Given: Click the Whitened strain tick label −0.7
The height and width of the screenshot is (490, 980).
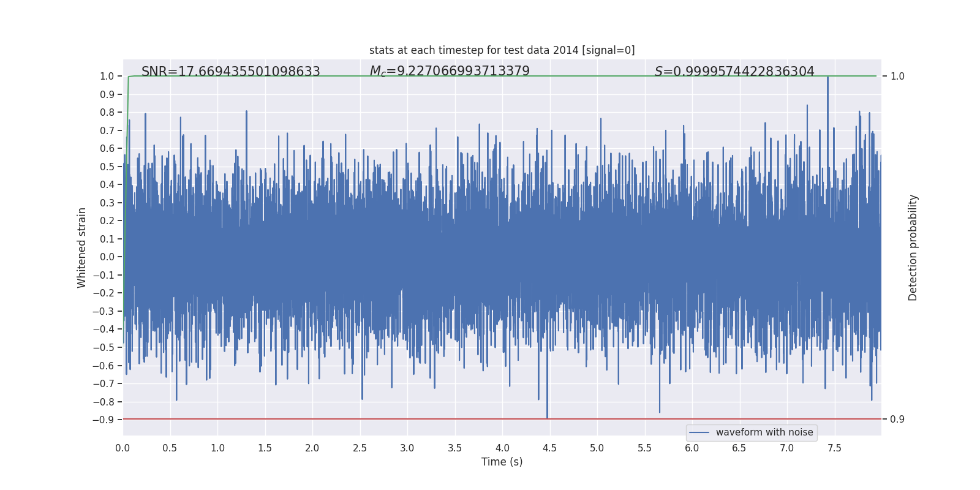Looking at the screenshot, I should tap(104, 383).
